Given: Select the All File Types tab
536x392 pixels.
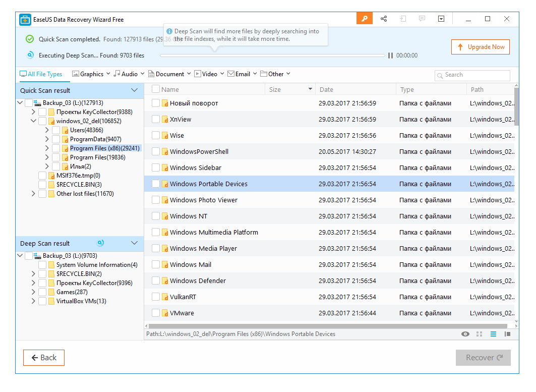Looking at the screenshot, I should (41, 74).
